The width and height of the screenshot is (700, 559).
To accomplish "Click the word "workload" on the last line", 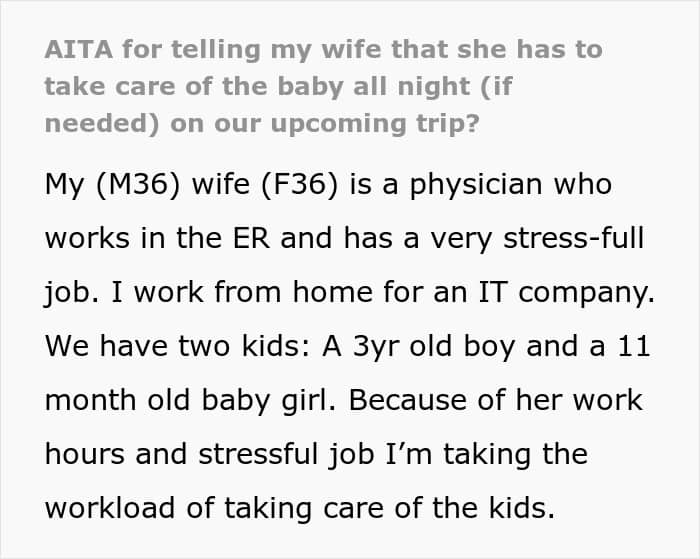I will [110, 508].
